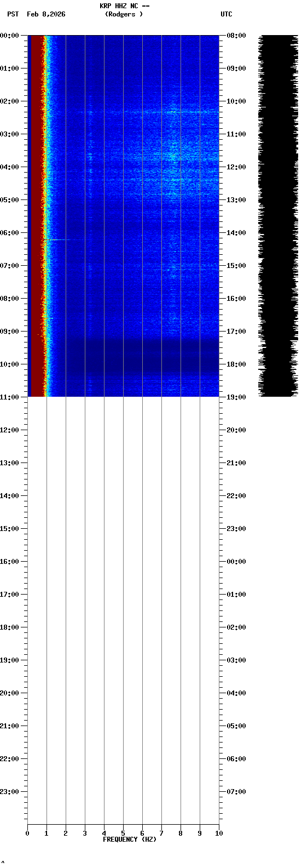Click the '16:00' UTC axis label

[236, 299]
